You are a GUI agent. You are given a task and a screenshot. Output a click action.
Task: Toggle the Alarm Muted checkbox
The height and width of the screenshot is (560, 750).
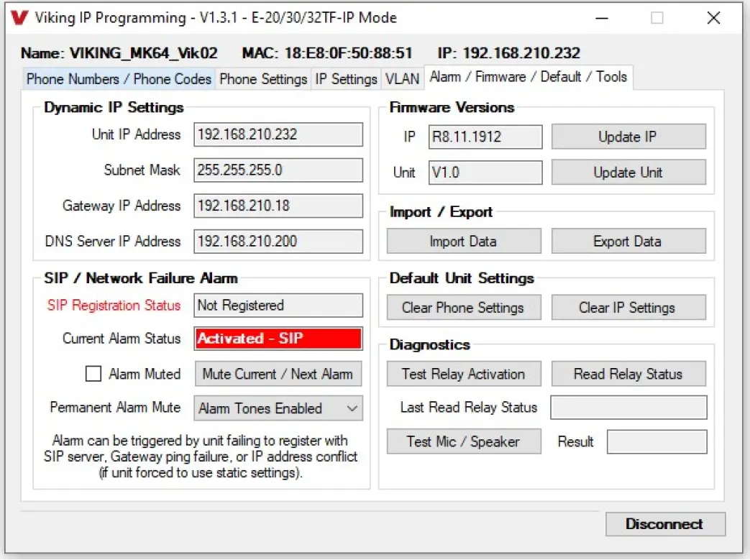coord(93,373)
